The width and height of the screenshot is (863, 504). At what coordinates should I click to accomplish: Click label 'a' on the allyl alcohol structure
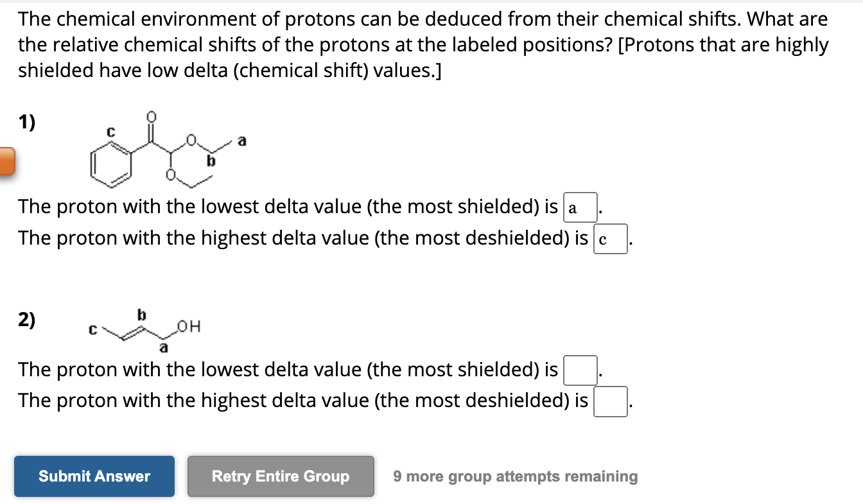coord(163,347)
